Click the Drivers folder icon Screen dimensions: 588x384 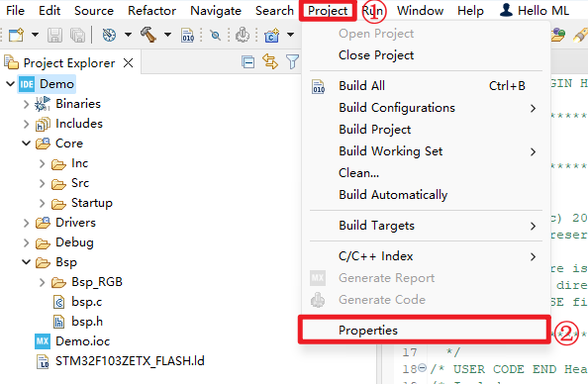(43, 223)
